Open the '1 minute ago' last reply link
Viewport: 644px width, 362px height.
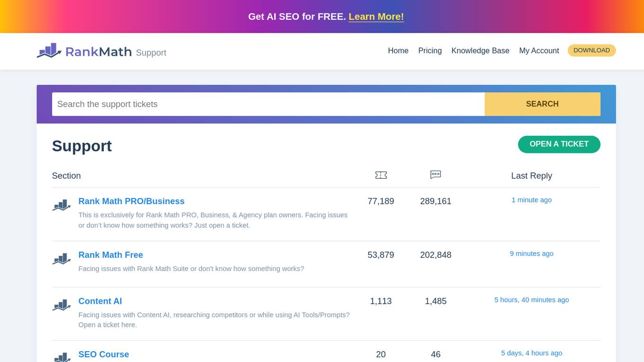pos(531,200)
